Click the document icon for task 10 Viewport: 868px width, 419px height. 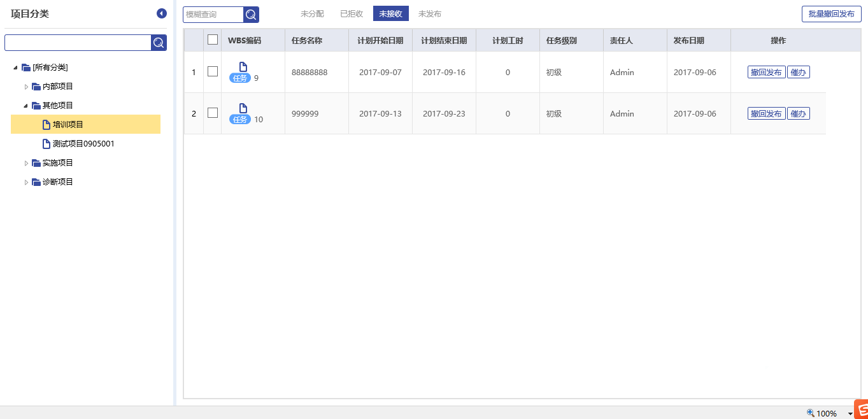243,108
